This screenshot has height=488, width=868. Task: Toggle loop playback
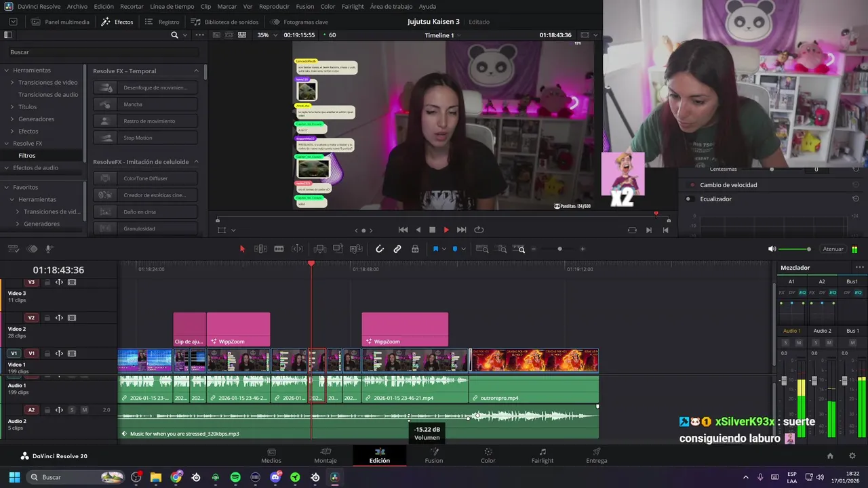pyautogui.click(x=479, y=230)
